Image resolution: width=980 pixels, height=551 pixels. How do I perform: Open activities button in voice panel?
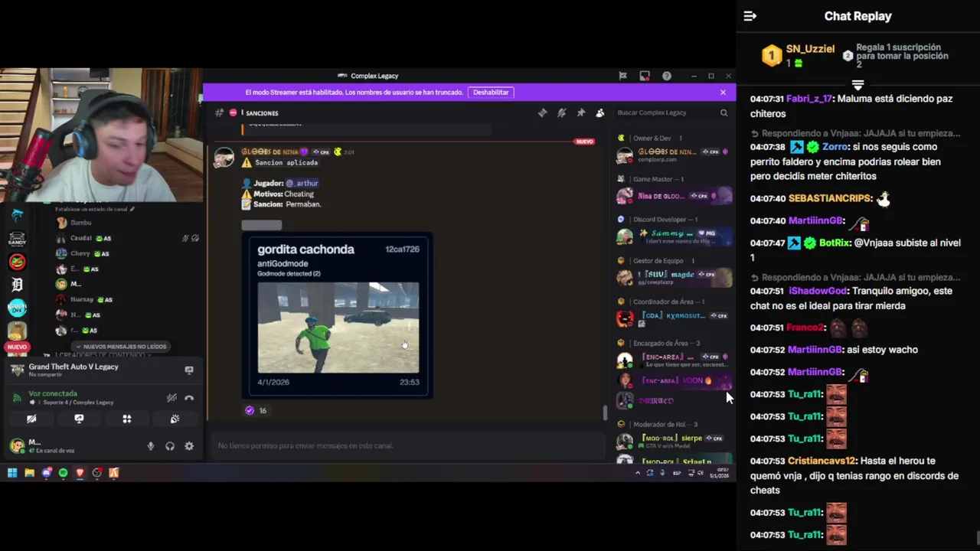pos(127,419)
